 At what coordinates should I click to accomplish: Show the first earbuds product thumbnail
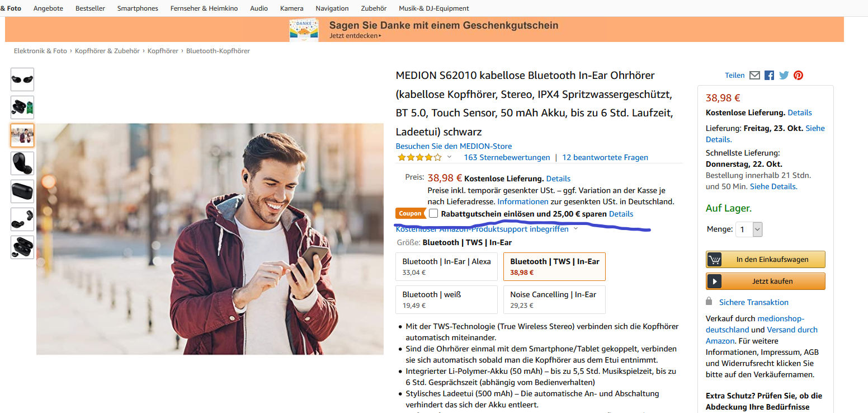click(x=22, y=79)
